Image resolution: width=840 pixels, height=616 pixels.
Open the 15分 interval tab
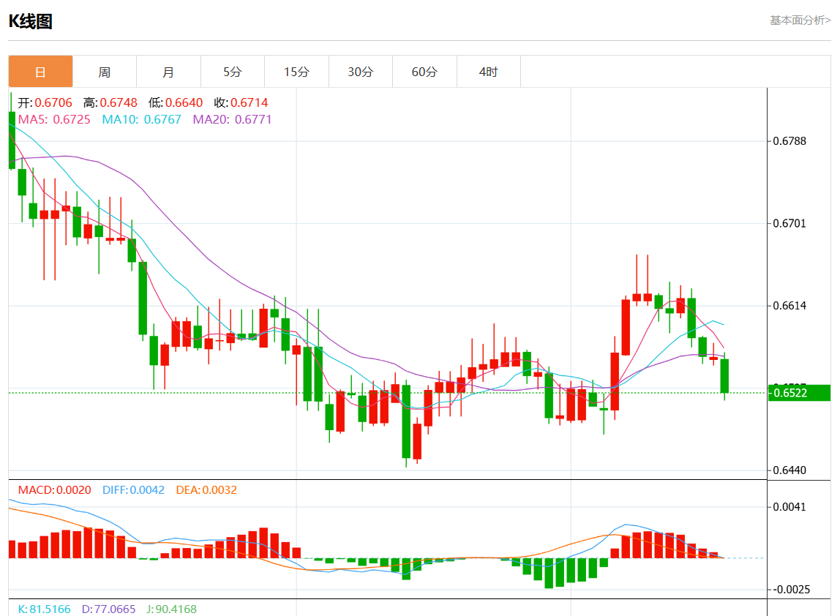pos(296,71)
